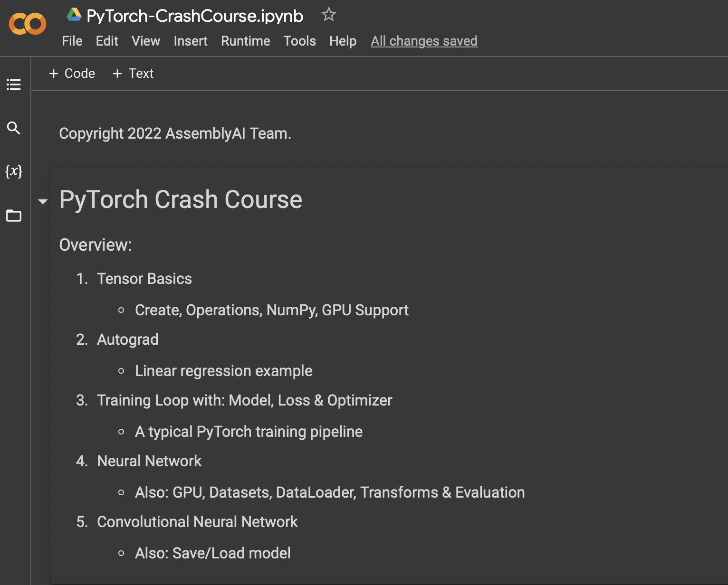Image resolution: width=728 pixels, height=585 pixels.
Task: Open the File menu
Action: coord(72,41)
